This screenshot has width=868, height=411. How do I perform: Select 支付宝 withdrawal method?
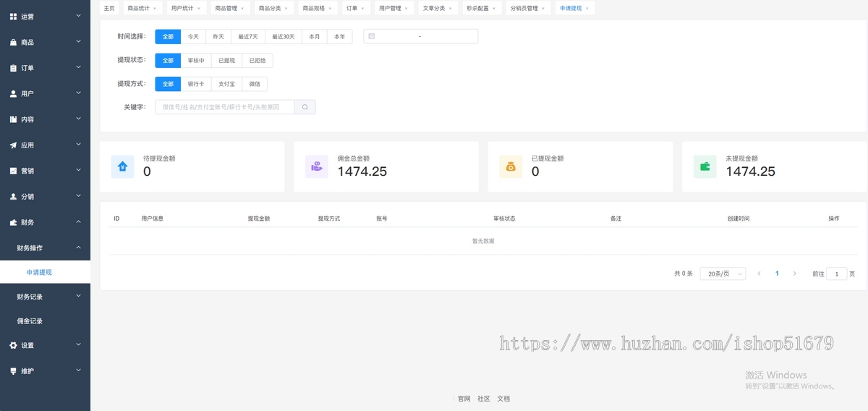click(x=227, y=84)
